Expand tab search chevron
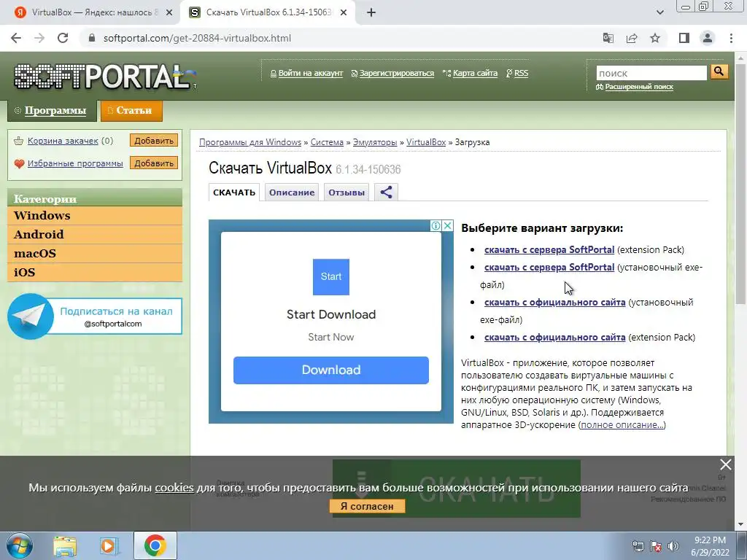Viewport: 747px width, 560px height. 659,13
